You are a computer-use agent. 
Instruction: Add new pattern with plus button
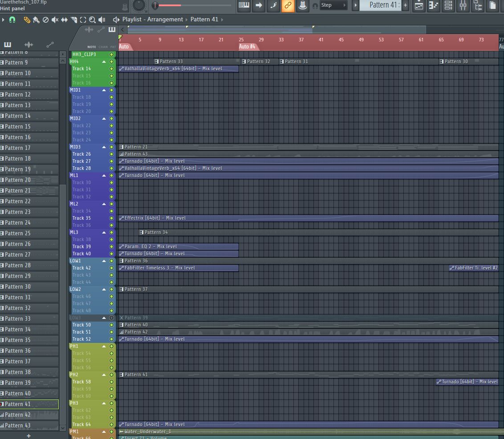406,5
